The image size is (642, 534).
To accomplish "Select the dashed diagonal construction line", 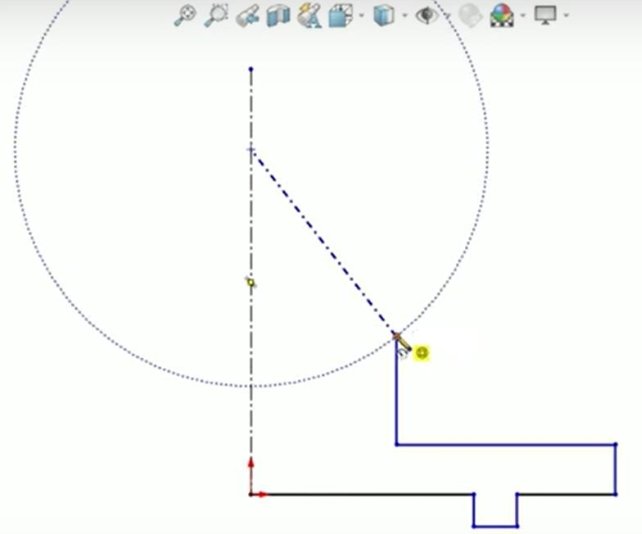I will click(x=323, y=242).
